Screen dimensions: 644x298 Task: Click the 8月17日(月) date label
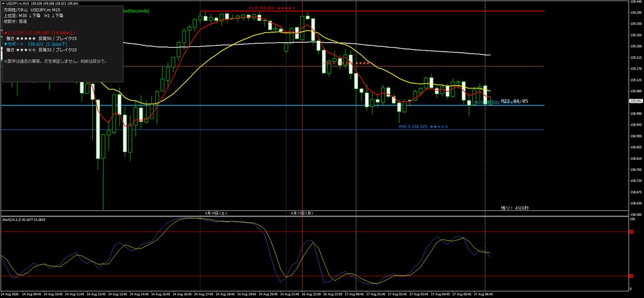tap(302, 213)
